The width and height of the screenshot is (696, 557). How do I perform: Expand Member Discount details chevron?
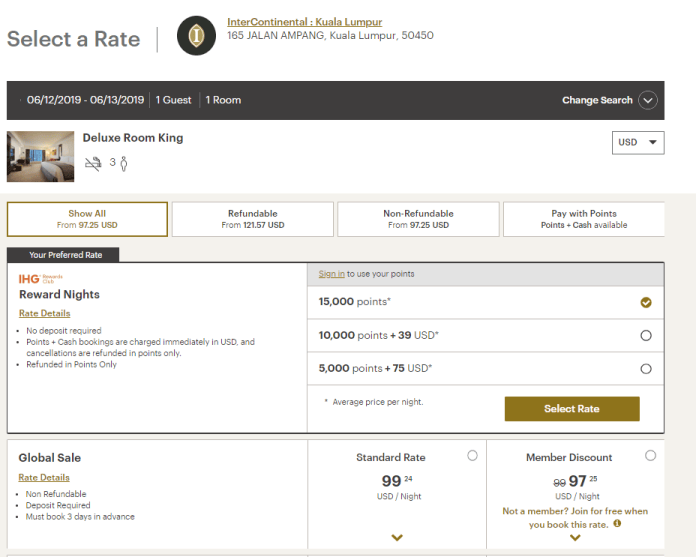[575, 538]
